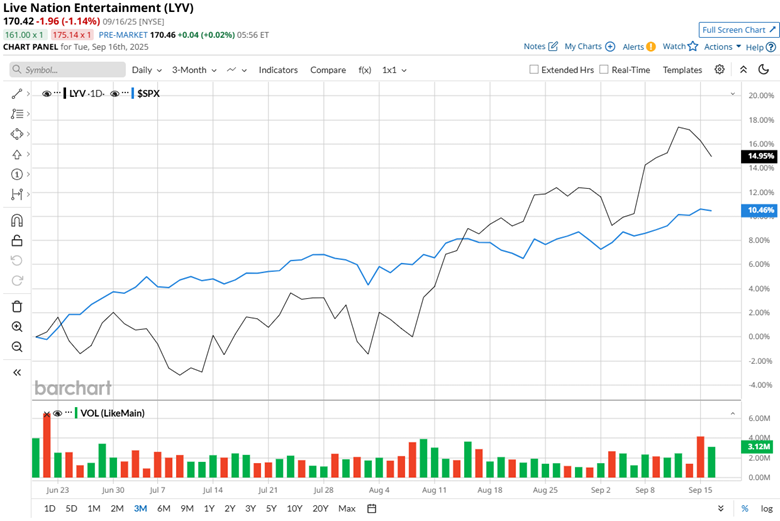Select the arrow marker tool
Screen dimensions: 780x521
click(16, 154)
